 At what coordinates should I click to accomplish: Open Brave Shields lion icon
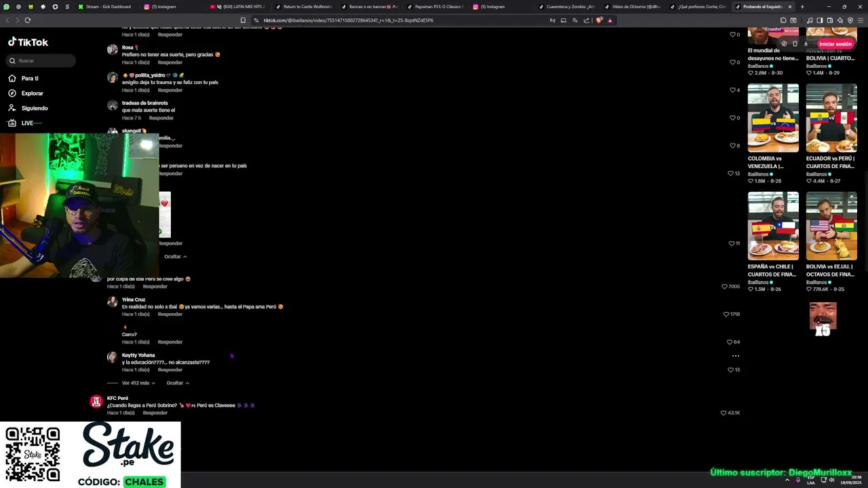click(x=599, y=20)
